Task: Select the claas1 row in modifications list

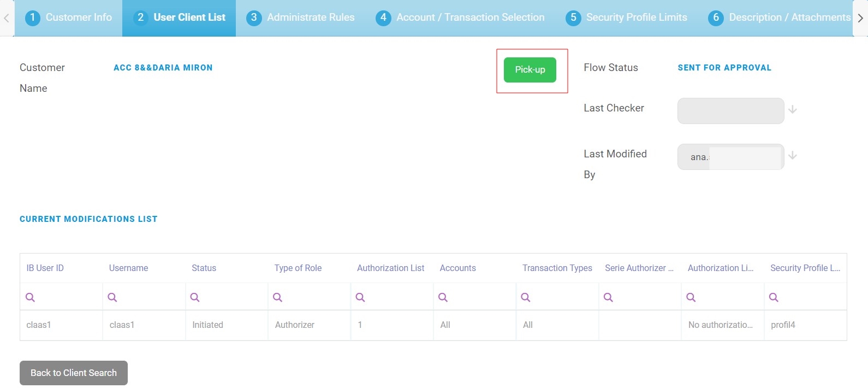Action: pos(38,325)
